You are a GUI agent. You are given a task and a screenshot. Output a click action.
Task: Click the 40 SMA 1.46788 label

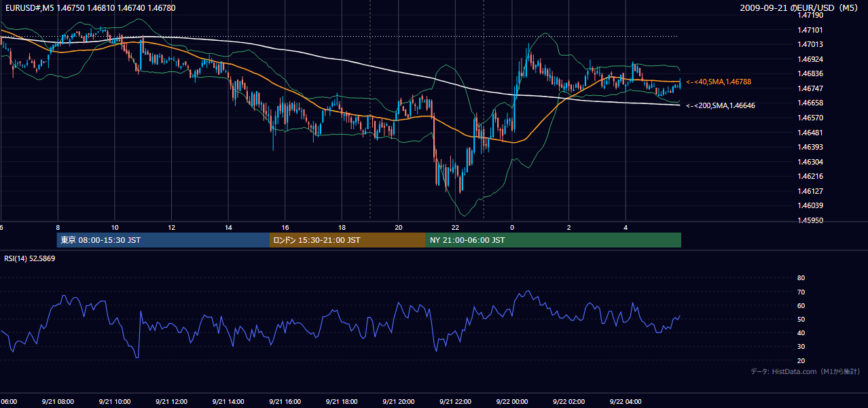pos(719,82)
